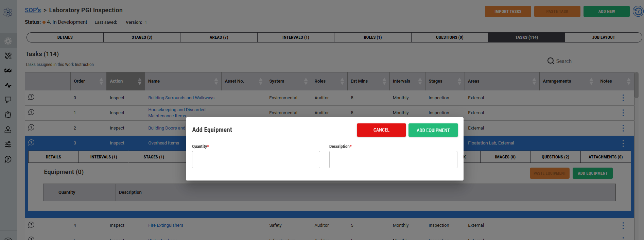Image resolution: width=644 pixels, height=240 pixels.
Task: Confirm with the Add Equipment dialog button
Action: click(433, 130)
